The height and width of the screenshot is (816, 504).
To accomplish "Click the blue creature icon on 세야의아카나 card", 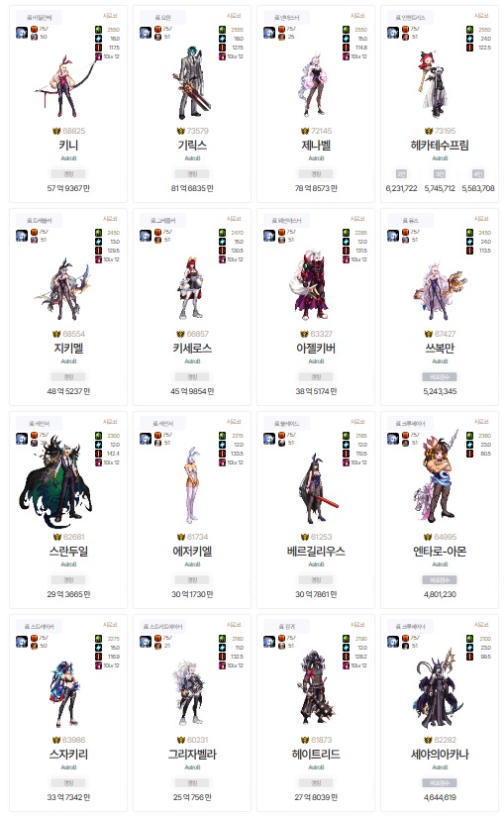I will point(393,642).
